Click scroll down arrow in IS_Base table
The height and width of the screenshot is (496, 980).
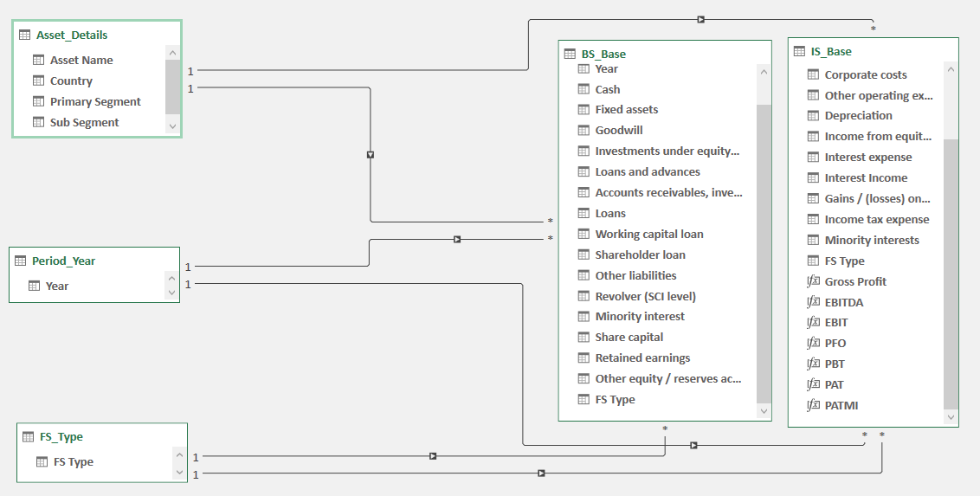(951, 416)
